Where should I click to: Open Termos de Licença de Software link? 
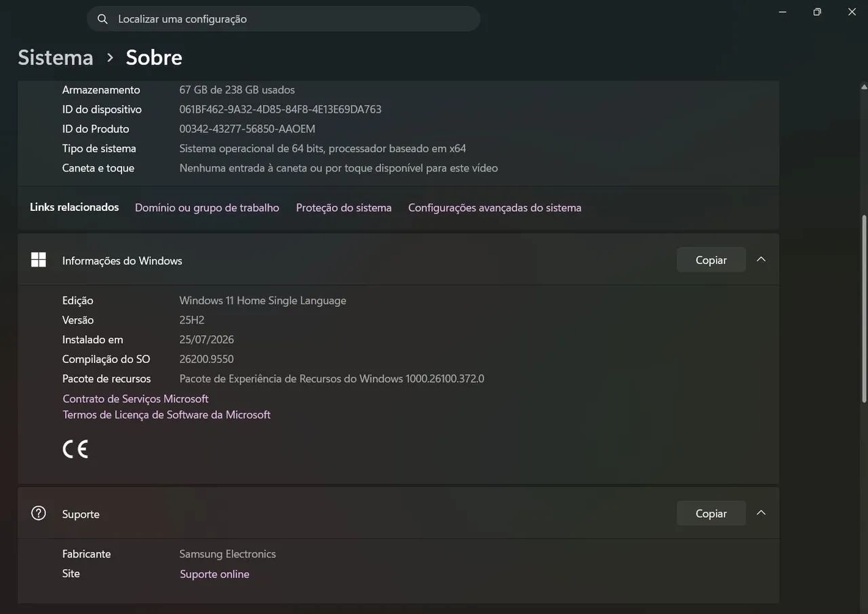(167, 415)
